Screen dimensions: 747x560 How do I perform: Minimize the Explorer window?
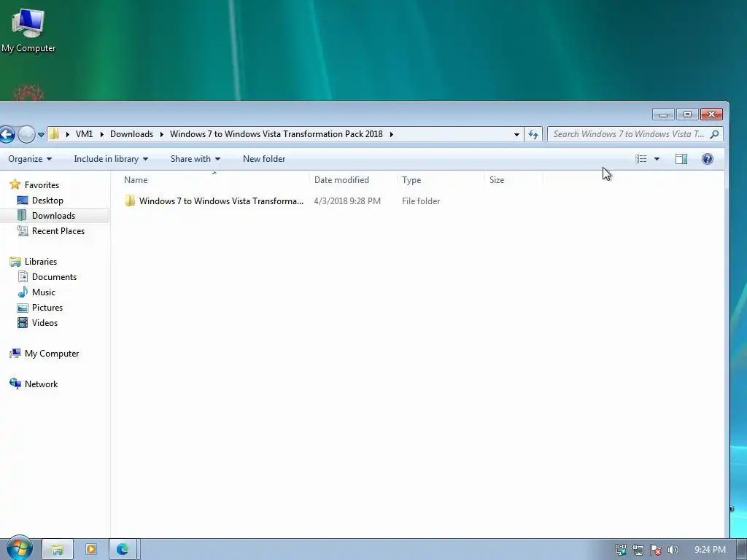coord(663,114)
